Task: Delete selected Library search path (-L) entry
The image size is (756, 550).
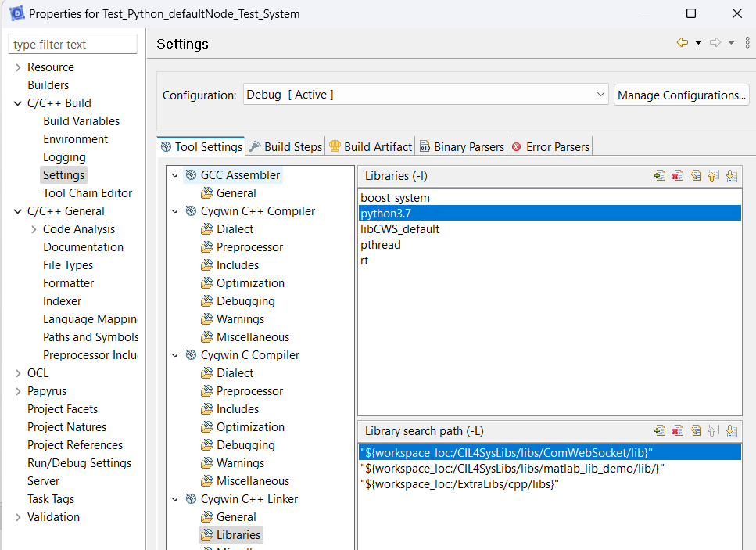Action: [677, 430]
